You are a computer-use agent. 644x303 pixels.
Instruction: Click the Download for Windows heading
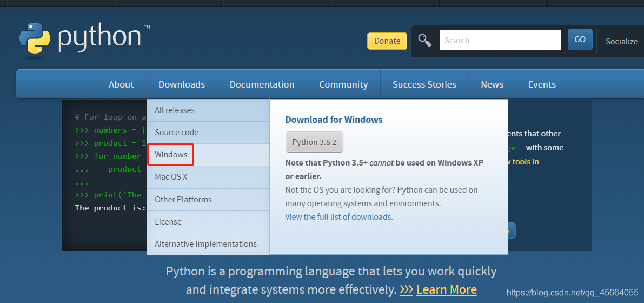(334, 120)
